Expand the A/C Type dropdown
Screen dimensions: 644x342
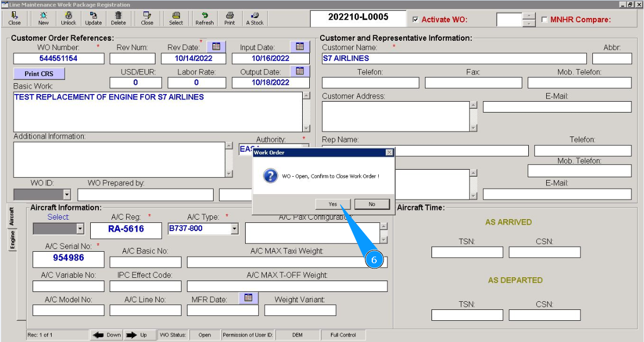[234, 229]
